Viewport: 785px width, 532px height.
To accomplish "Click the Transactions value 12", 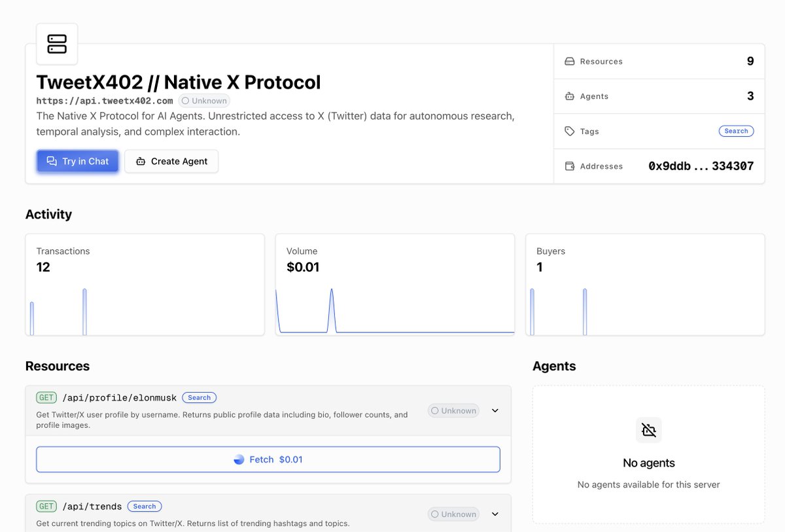I will (x=43, y=267).
